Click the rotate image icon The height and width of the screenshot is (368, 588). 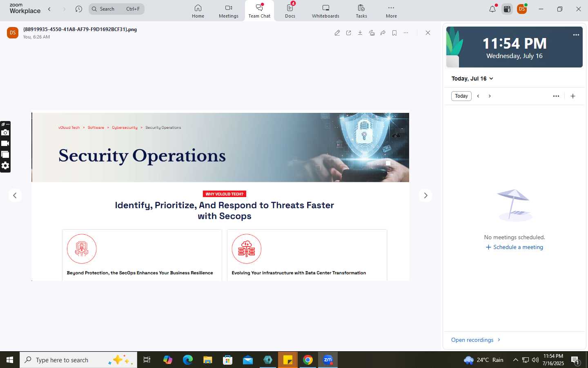coord(372,33)
